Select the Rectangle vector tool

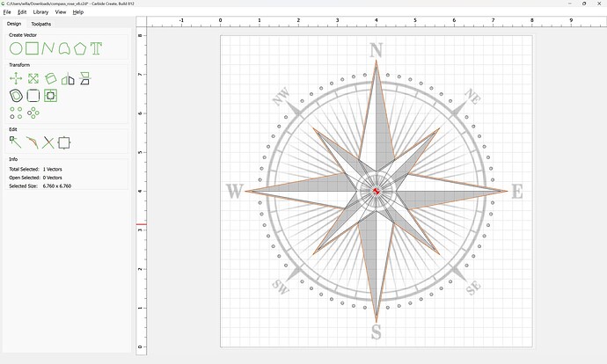(x=33, y=48)
